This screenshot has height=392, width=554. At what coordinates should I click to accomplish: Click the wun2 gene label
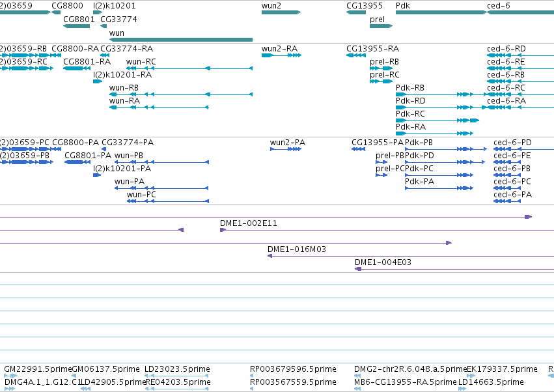(271, 6)
